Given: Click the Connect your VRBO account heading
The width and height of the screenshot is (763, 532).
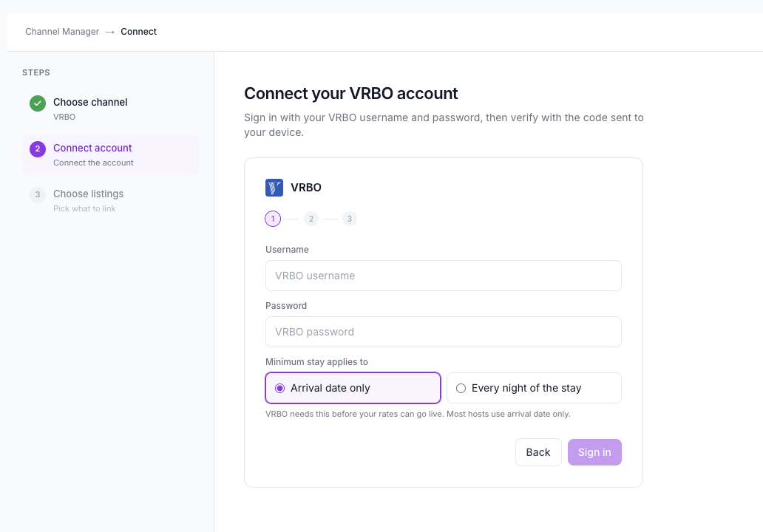Looking at the screenshot, I should pyautogui.click(x=351, y=93).
